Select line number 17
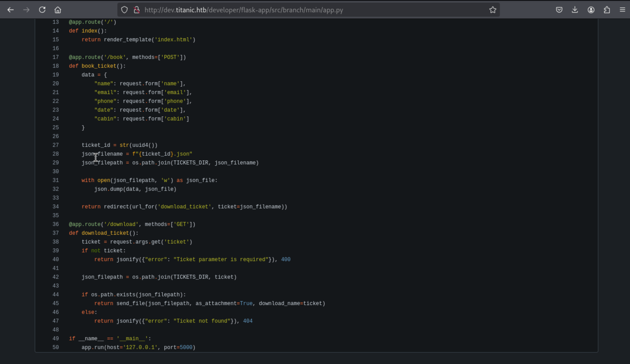 tap(55, 57)
